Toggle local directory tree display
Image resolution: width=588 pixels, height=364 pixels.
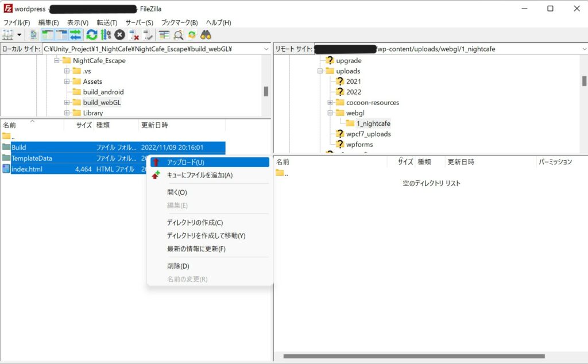48,35
